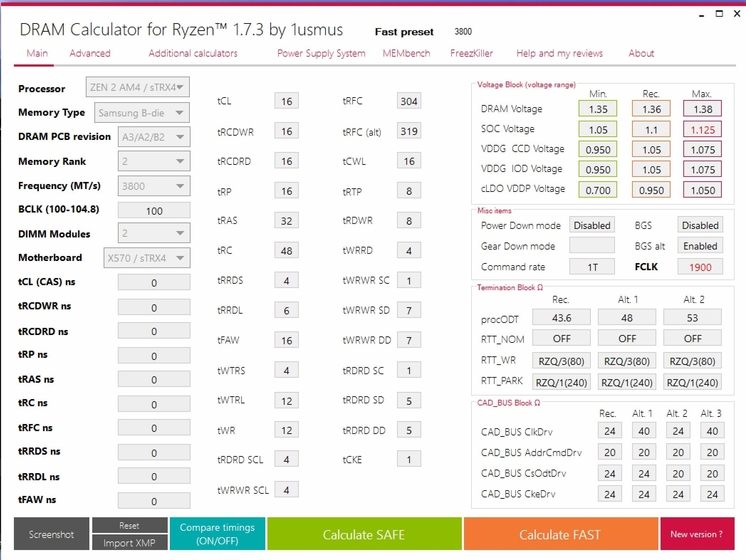Viewport: 746px width, 560px height.
Task: Click the tFAW ns input field
Action: pos(154,501)
